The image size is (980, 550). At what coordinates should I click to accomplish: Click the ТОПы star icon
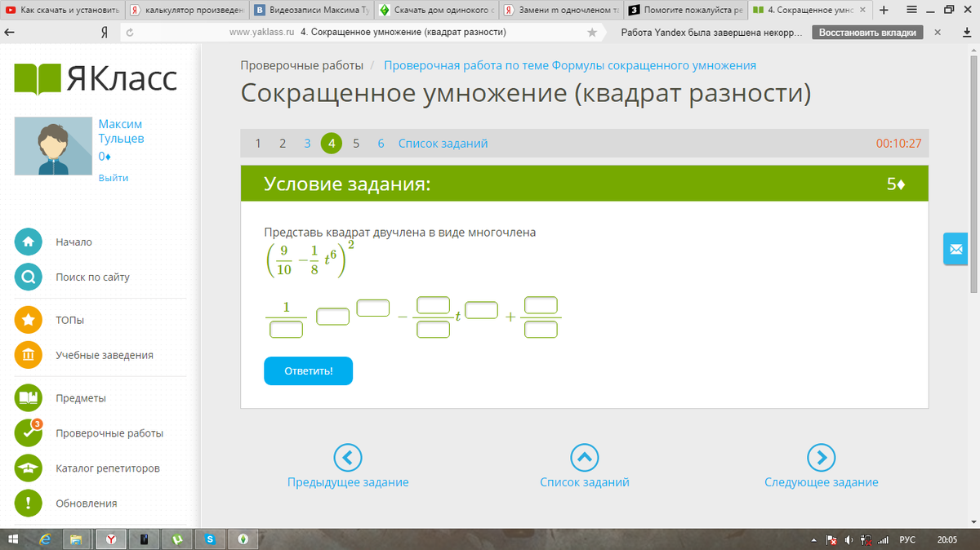28,320
